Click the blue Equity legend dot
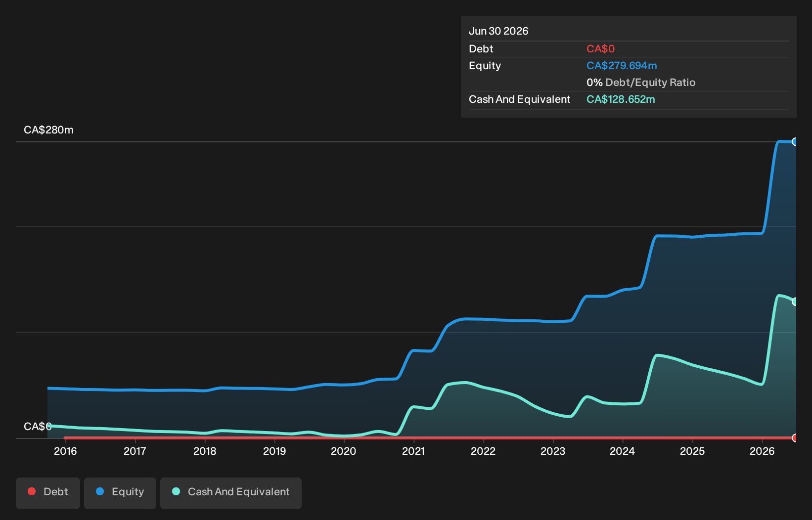This screenshot has height=520, width=812. coord(100,491)
